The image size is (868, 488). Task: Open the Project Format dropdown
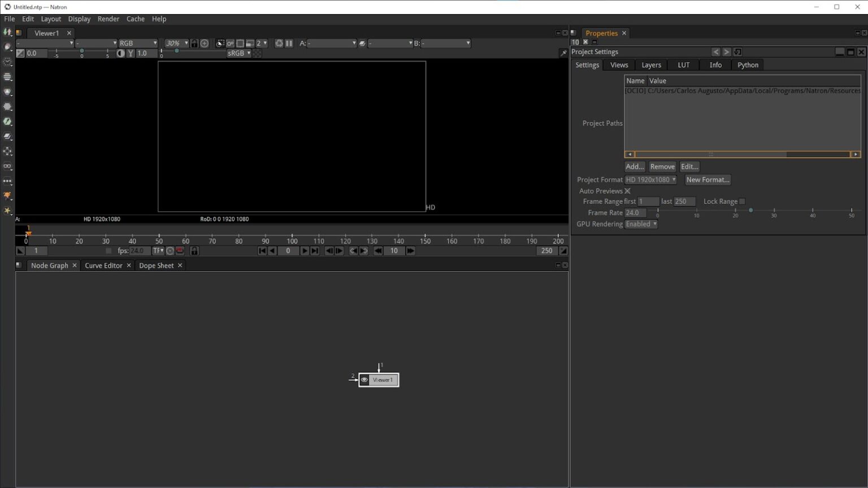[x=650, y=179]
